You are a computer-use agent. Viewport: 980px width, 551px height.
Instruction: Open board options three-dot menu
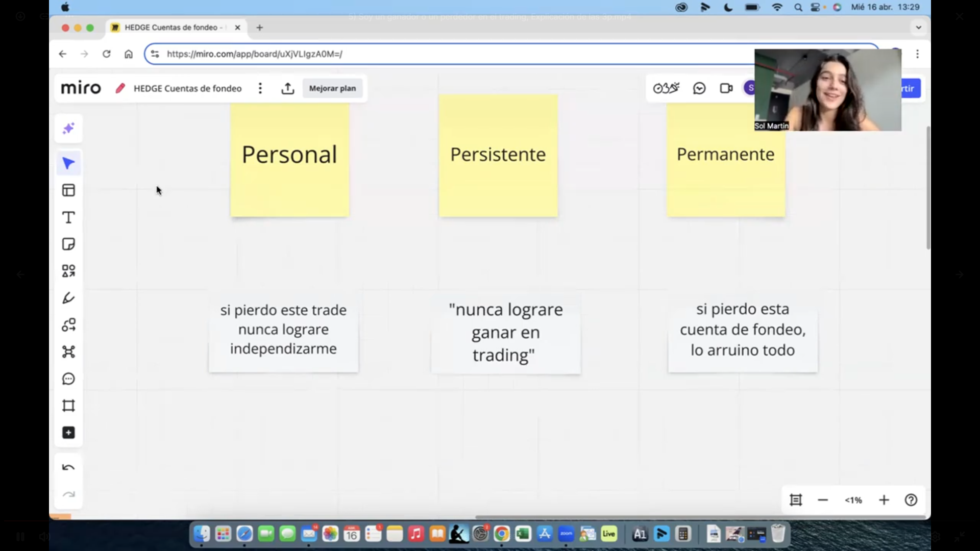[260, 88]
